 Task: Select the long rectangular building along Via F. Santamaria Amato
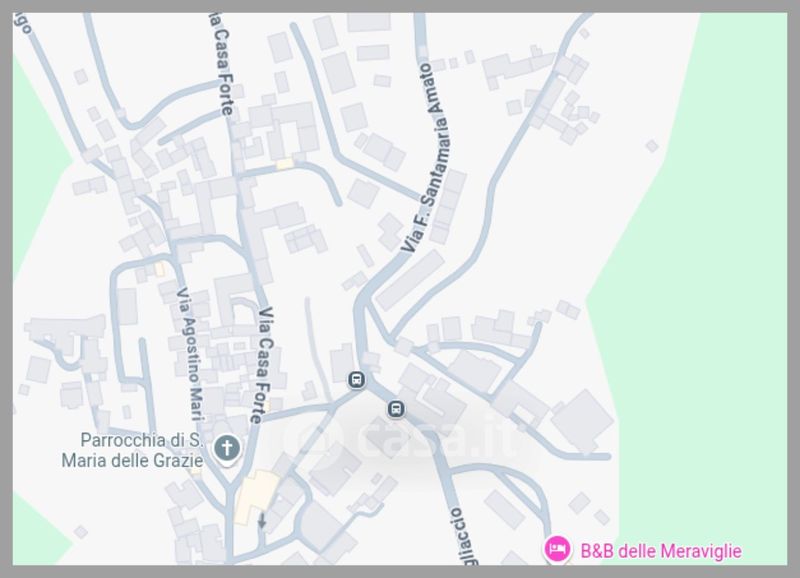tap(411, 280)
